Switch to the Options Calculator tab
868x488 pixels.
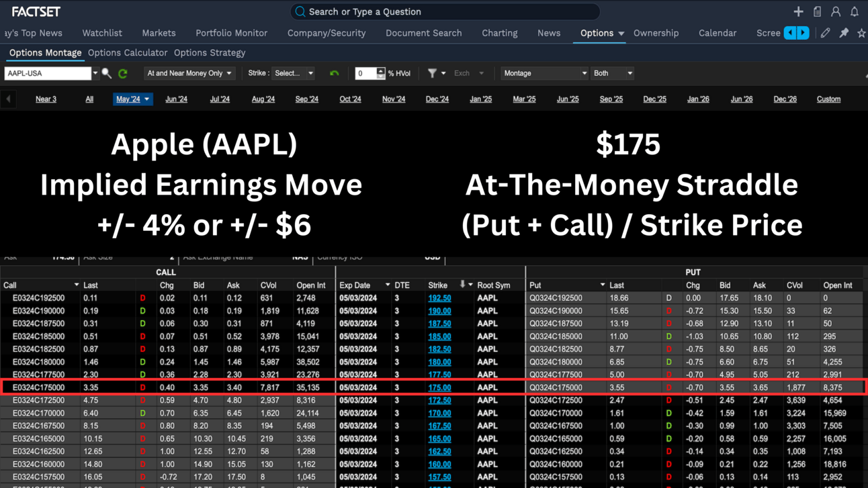[x=128, y=52]
